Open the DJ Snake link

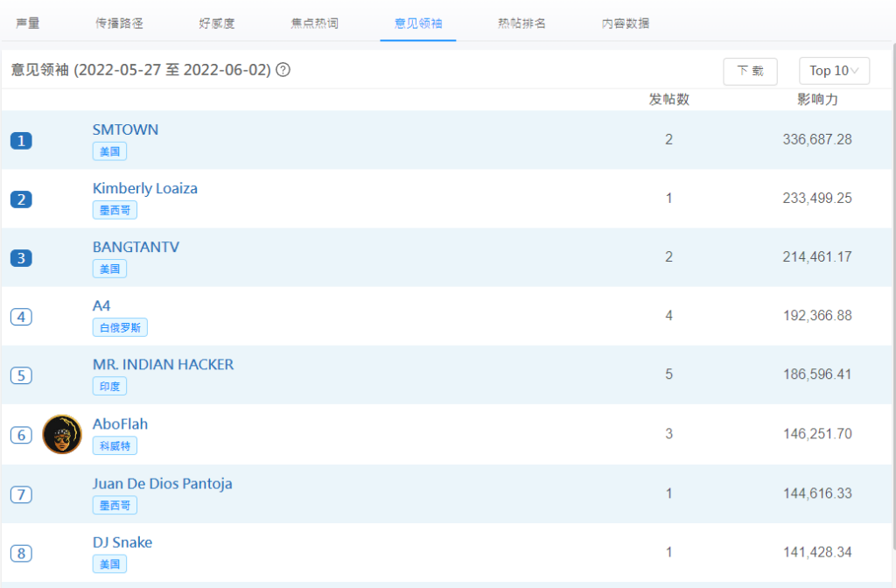pos(122,542)
